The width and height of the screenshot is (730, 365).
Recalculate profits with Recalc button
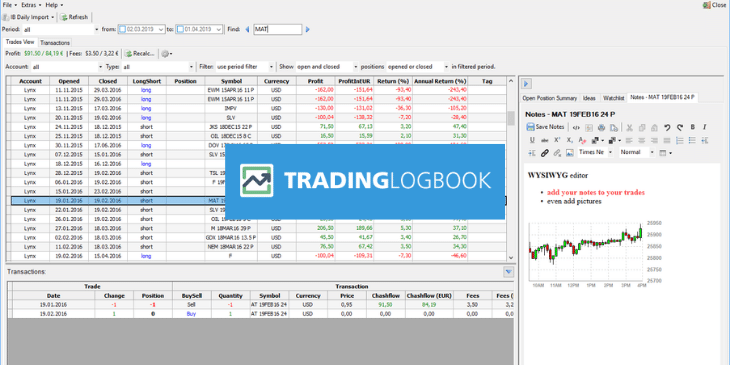139,54
